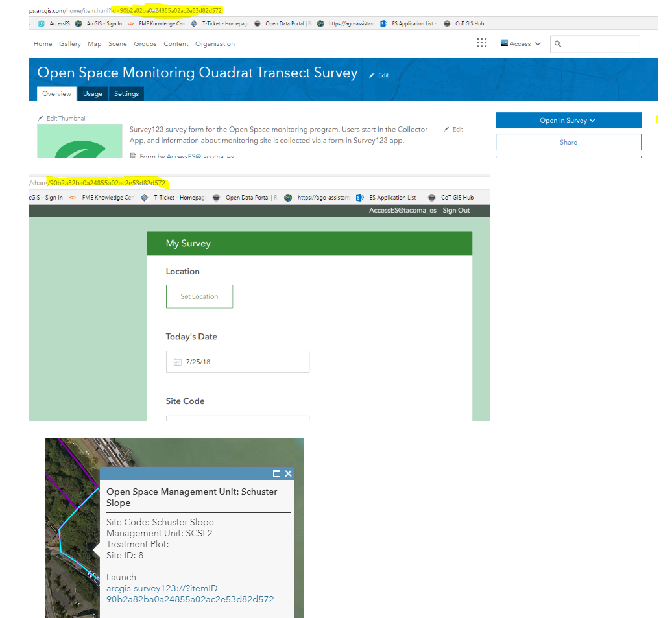
Task: Open Content in navigation
Action: coord(176,43)
